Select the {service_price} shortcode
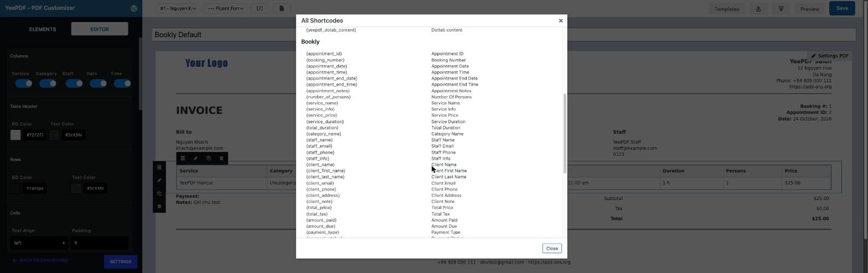The width and height of the screenshot is (868, 273). [x=322, y=116]
